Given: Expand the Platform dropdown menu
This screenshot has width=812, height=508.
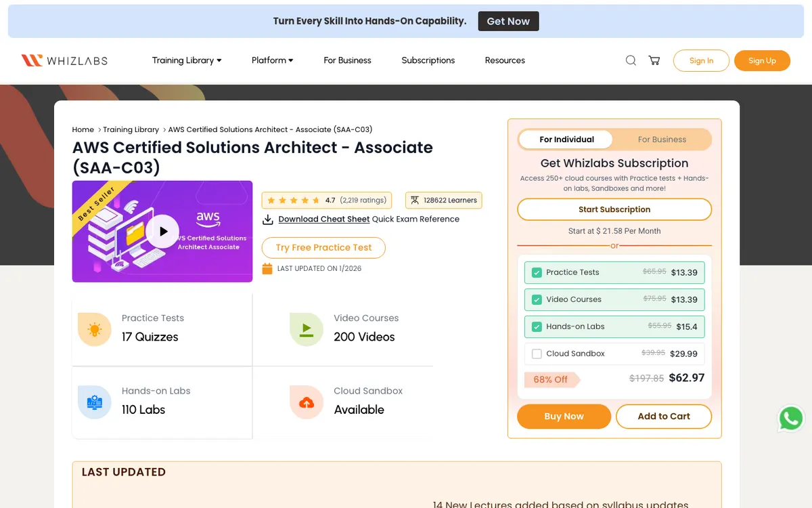Looking at the screenshot, I should [x=272, y=60].
